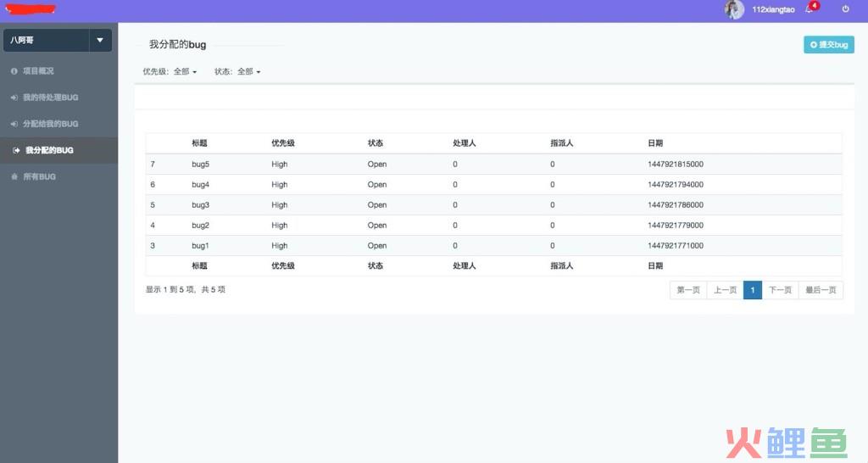Screen dimensions: 868x463
Task: Click the footer 标题 column label
Action: 199,265
